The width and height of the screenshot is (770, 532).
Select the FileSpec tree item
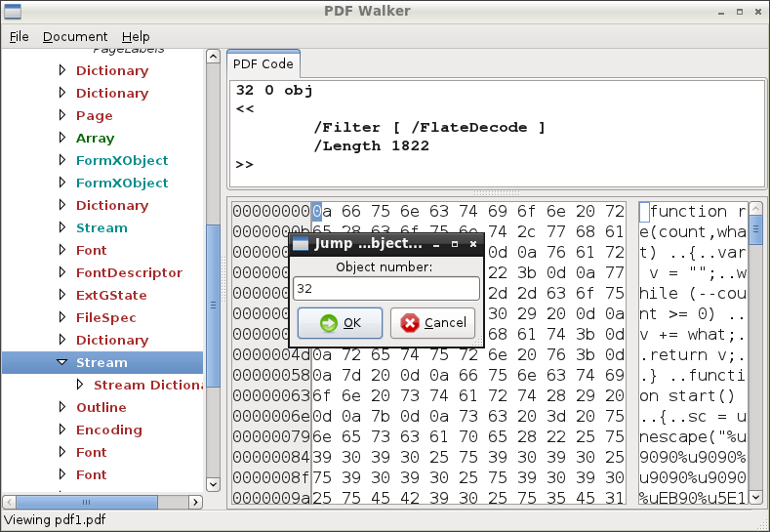pyautogui.click(x=105, y=317)
